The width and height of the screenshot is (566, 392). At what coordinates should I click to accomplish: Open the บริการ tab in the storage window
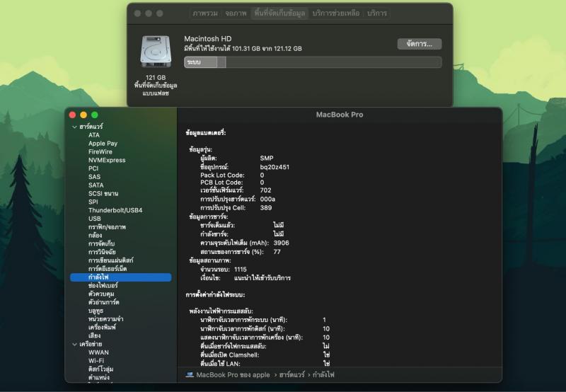pos(377,13)
